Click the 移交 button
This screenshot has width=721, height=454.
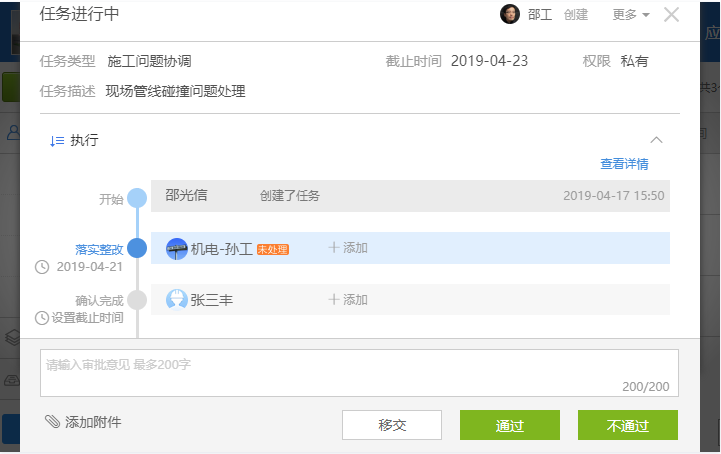[392, 425]
